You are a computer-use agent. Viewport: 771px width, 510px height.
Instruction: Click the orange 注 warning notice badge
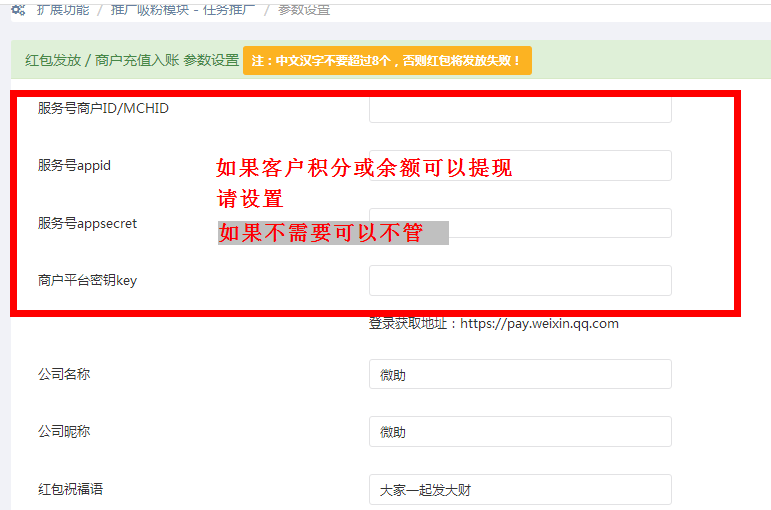(387, 60)
